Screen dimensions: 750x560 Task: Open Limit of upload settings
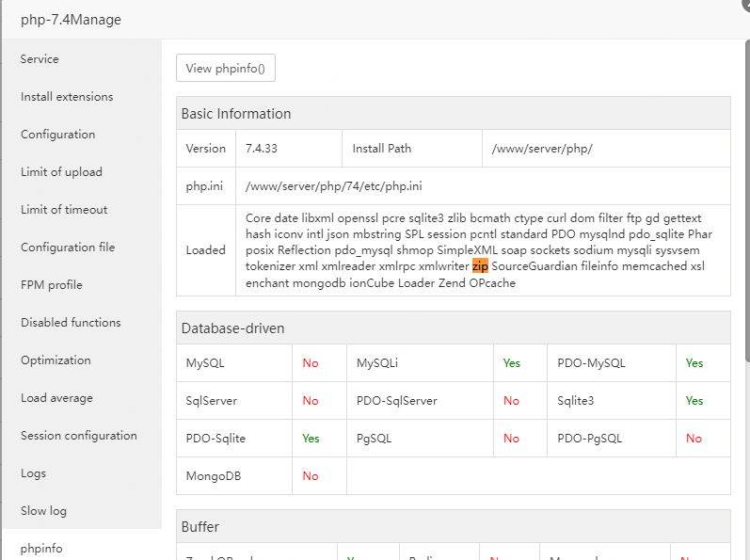[61, 172]
